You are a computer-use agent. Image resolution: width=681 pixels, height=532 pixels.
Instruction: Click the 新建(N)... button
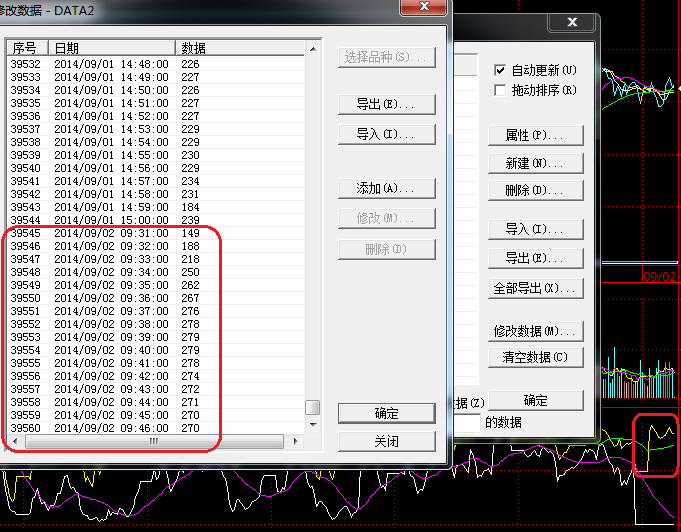coord(536,163)
